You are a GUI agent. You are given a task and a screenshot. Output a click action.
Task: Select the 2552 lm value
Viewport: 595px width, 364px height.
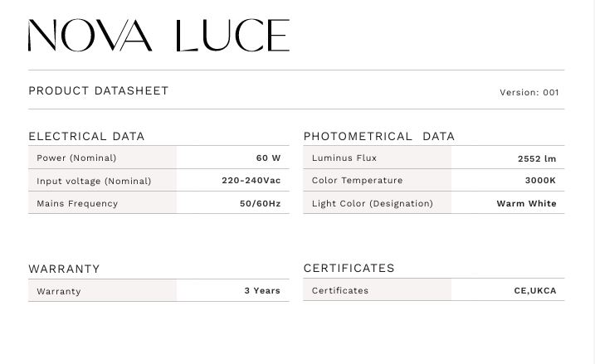(x=536, y=158)
